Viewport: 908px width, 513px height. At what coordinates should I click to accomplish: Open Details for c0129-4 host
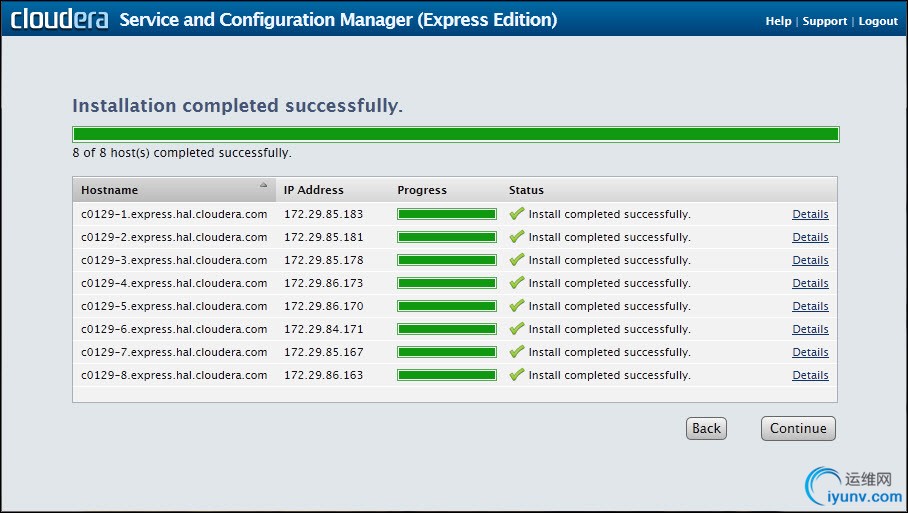(x=810, y=283)
